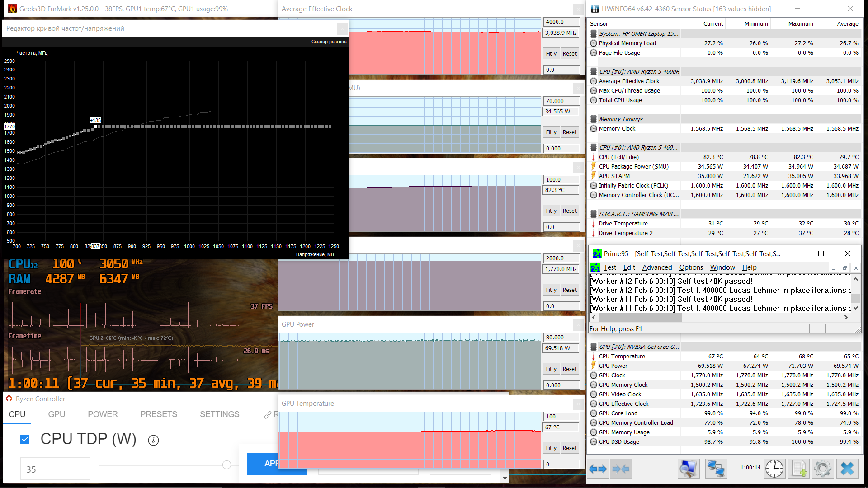This screenshot has width=868, height=488.
Task: Select GPU Core Load sensor row
Action: (725, 413)
